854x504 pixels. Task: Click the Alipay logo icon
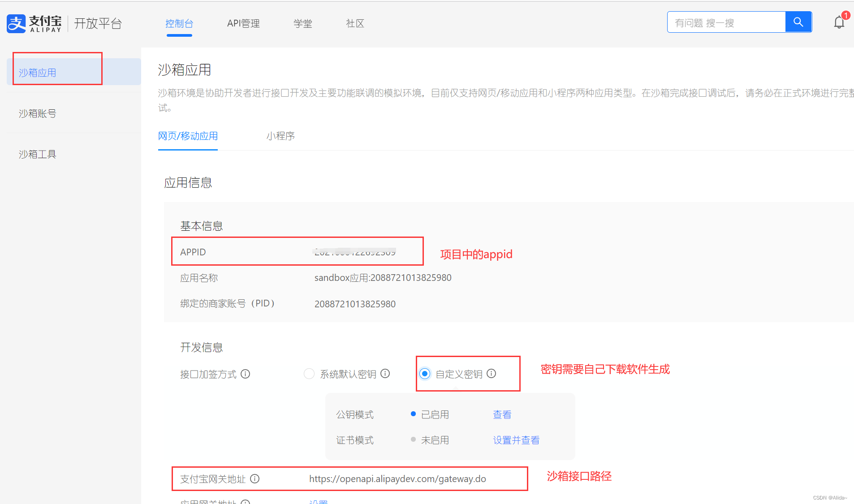pos(17,23)
